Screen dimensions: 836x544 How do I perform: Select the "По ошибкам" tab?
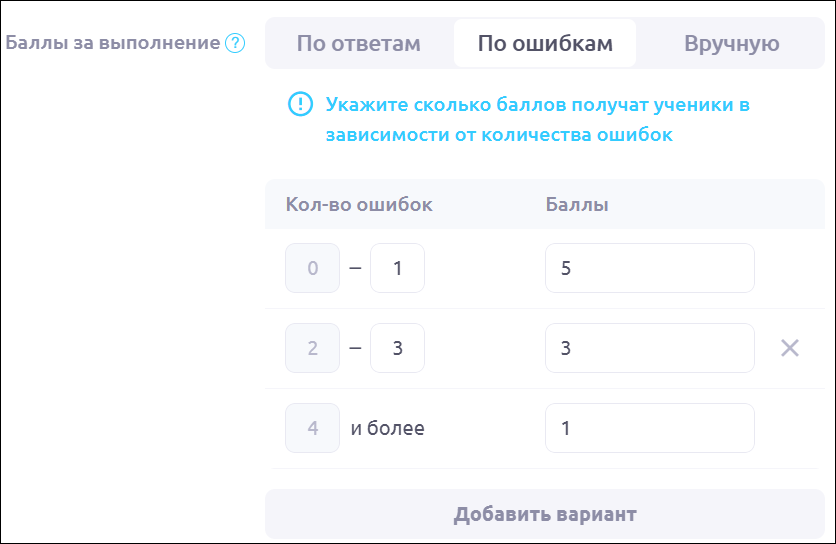[545, 43]
